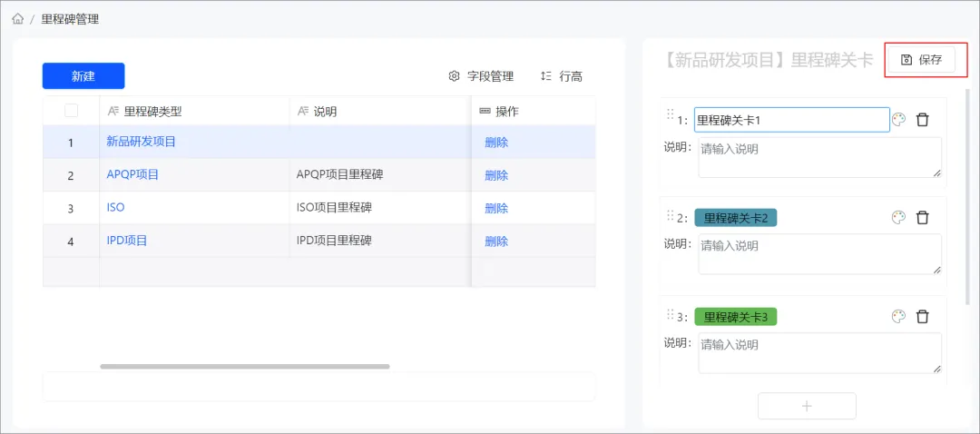Open color palette for milestone 里程碑关卡1

point(898,120)
